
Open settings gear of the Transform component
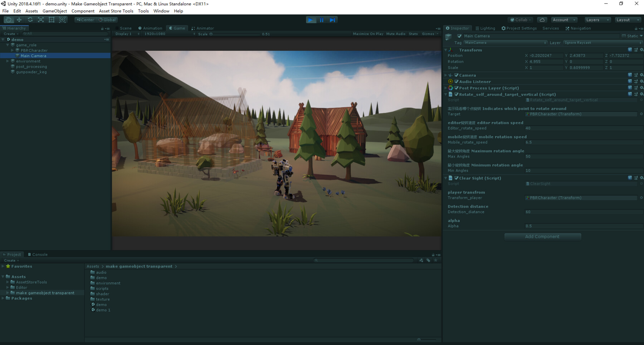point(641,50)
